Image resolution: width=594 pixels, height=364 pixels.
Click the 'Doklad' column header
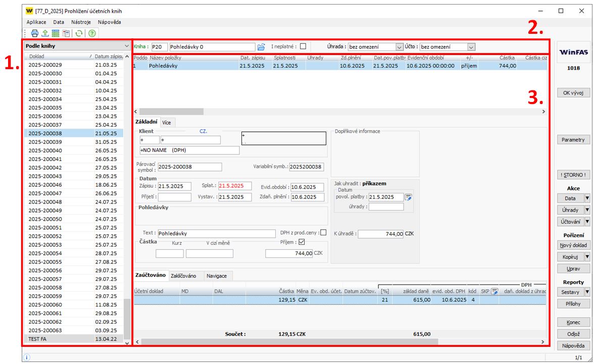[x=59, y=57]
